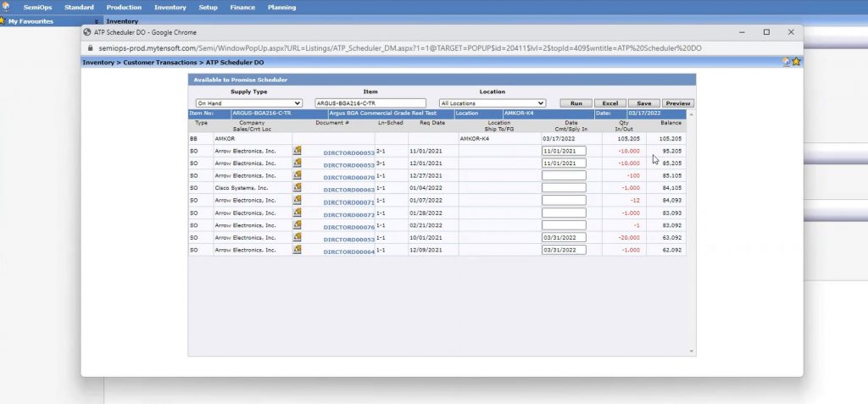
Task: Click the grid scroll-up arrow
Action: pyautogui.click(x=691, y=114)
